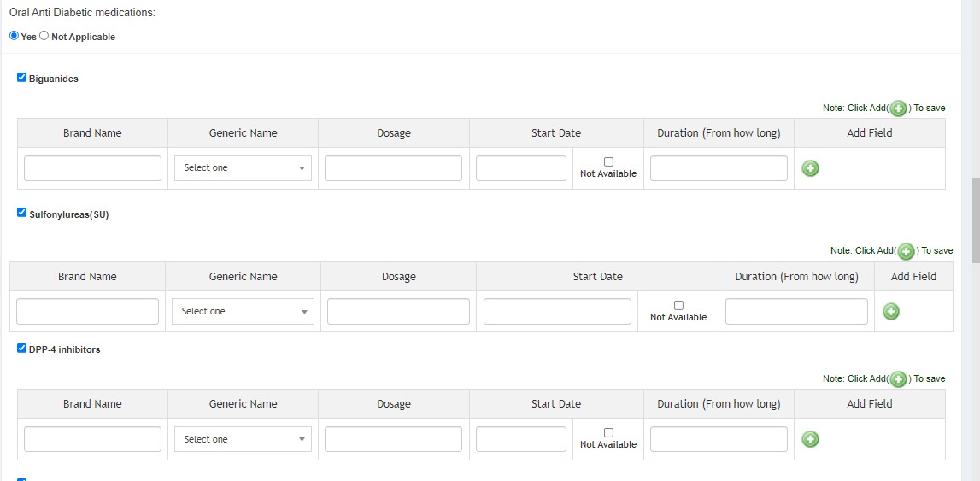Viewport: 980px width, 481px height.
Task: Click Sulfonylureas Start Date input field
Action: click(x=557, y=312)
